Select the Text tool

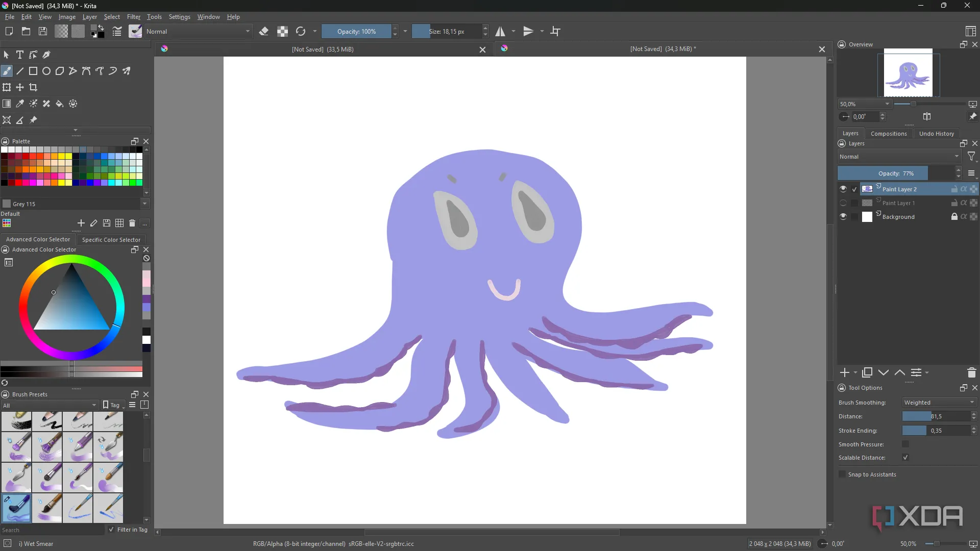pos(20,55)
